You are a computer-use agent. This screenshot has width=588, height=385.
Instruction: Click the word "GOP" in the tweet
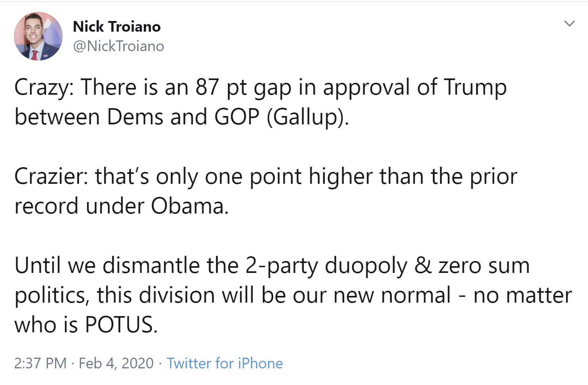(237, 117)
